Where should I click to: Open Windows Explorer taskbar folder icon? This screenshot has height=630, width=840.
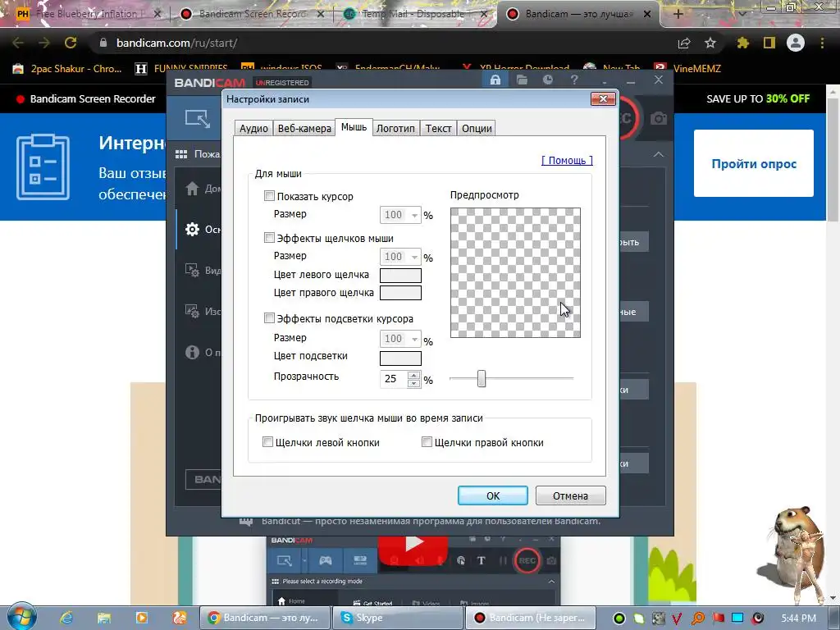tap(103, 618)
